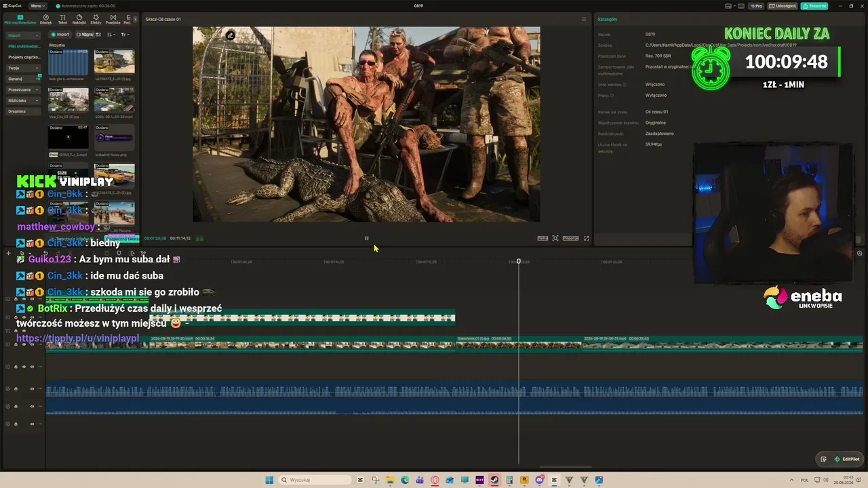This screenshot has height=488, width=868.
Task: Expand the Przestrzenie sidebar section
Action: pyautogui.click(x=22, y=89)
